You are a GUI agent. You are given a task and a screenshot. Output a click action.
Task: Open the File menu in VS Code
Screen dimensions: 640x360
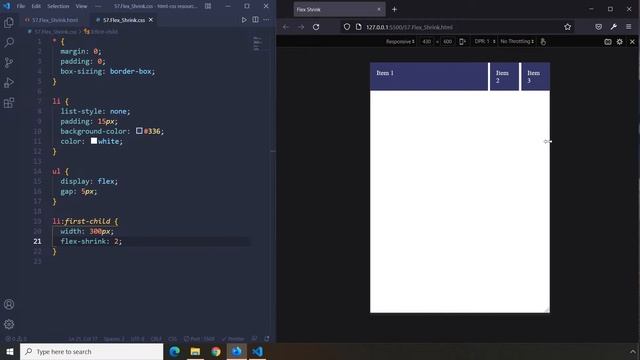pos(21,6)
